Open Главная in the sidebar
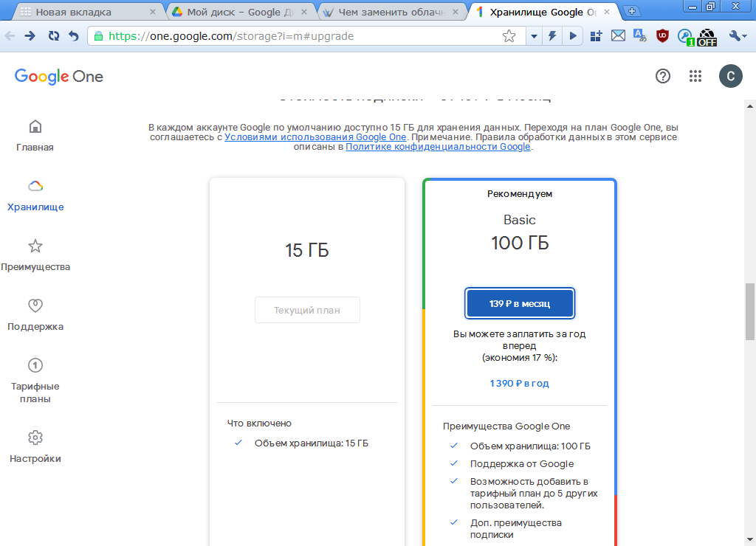This screenshot has width=756, height=546. click(35, 134)
